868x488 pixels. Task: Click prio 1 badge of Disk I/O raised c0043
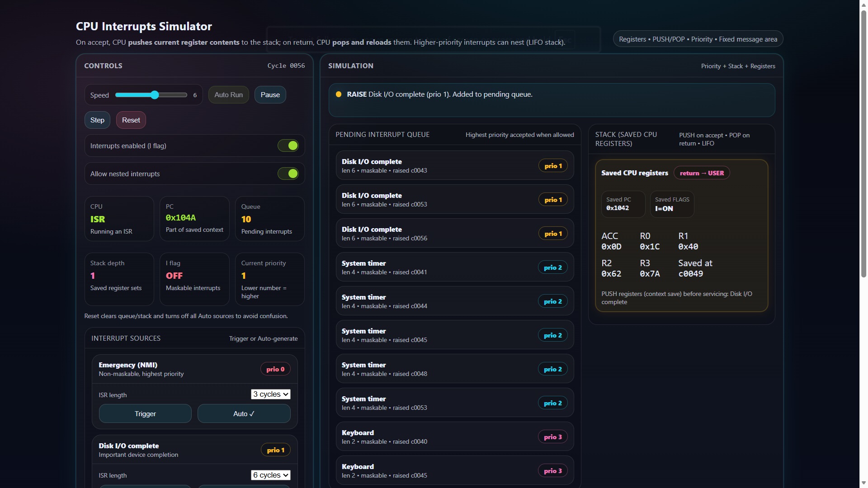click(x=553, y=166)
